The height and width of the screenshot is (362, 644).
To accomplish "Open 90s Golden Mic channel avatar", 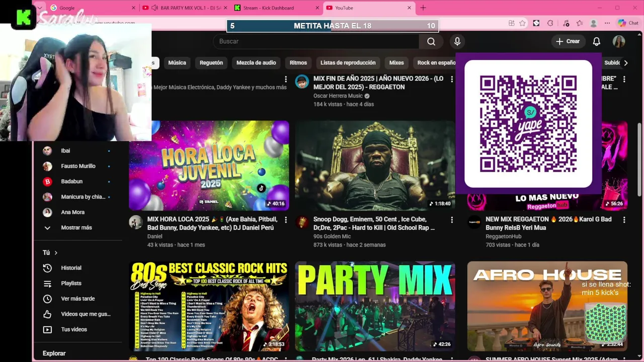I will click(302, 222).
